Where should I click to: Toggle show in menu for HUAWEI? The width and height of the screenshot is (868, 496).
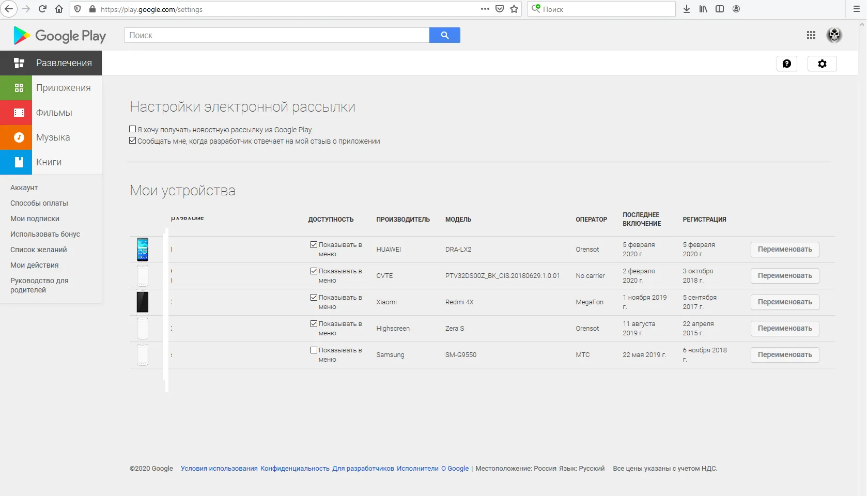click(x=314, y=244)
